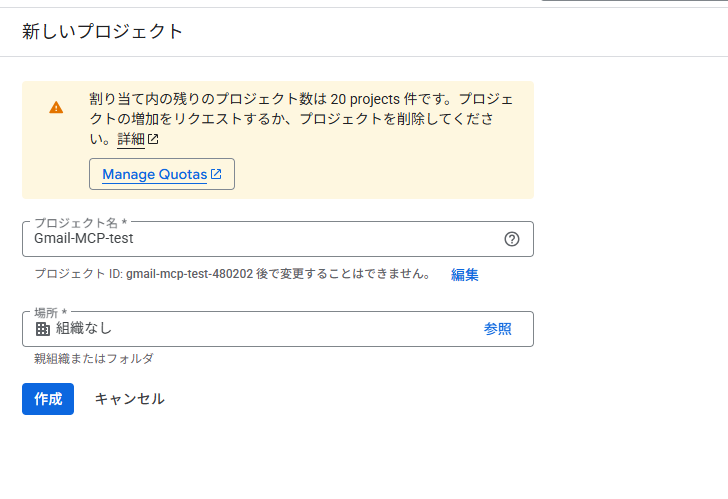Click the 親組織またはフォルダ helper text

point(94,358)
